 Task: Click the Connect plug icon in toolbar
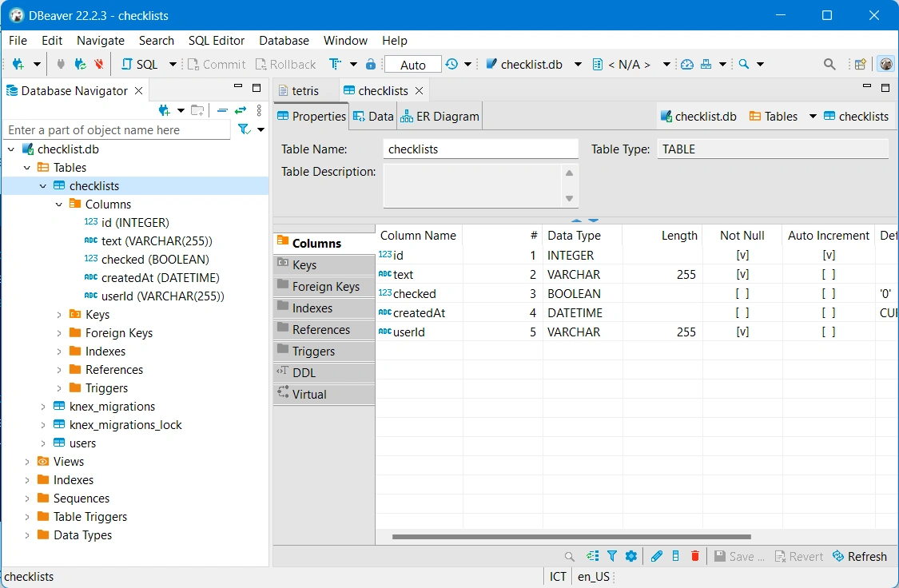(61, 64)
